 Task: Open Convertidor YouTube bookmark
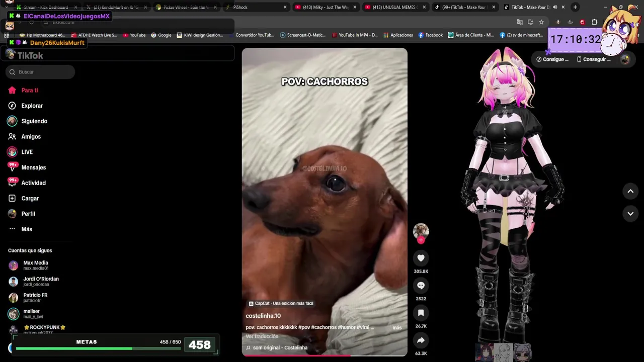click(x=252, y=35)
